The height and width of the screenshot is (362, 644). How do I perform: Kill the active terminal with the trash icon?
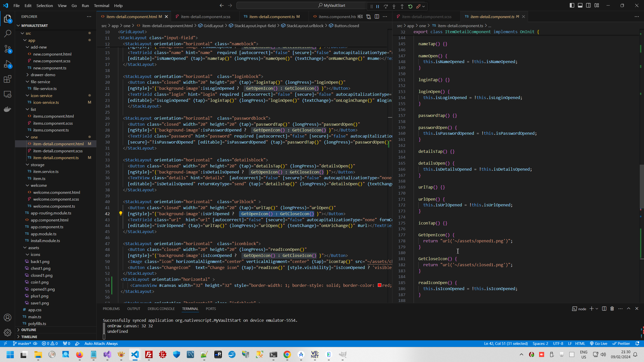pyautogui.click(x=612, y=309)
